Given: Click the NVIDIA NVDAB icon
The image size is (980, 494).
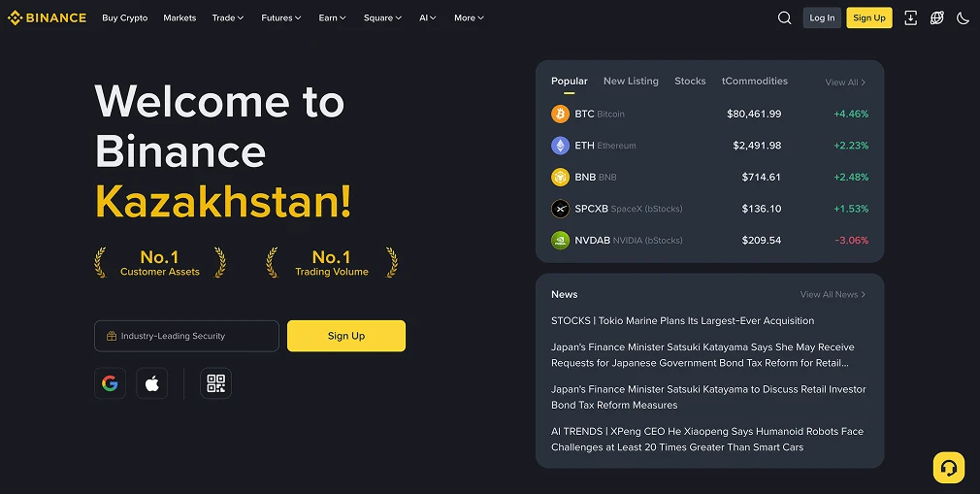Looking at the screenshot, I should [x=560, y=240].
